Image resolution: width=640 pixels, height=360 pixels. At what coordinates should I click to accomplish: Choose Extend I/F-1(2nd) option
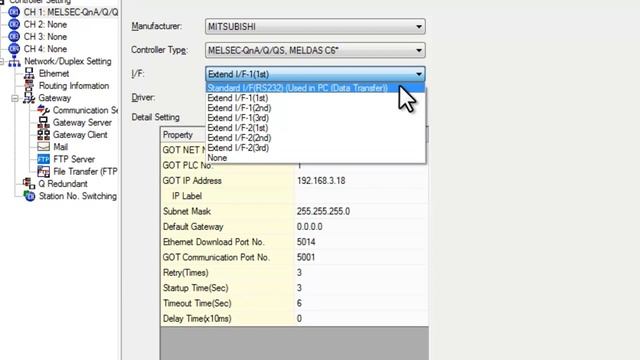point(315,108)
